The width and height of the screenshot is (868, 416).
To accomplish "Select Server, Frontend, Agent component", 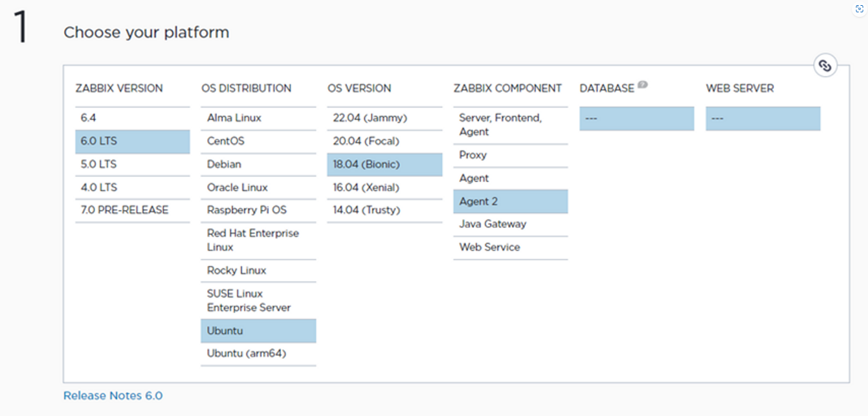I will click(x=511, y=125).
